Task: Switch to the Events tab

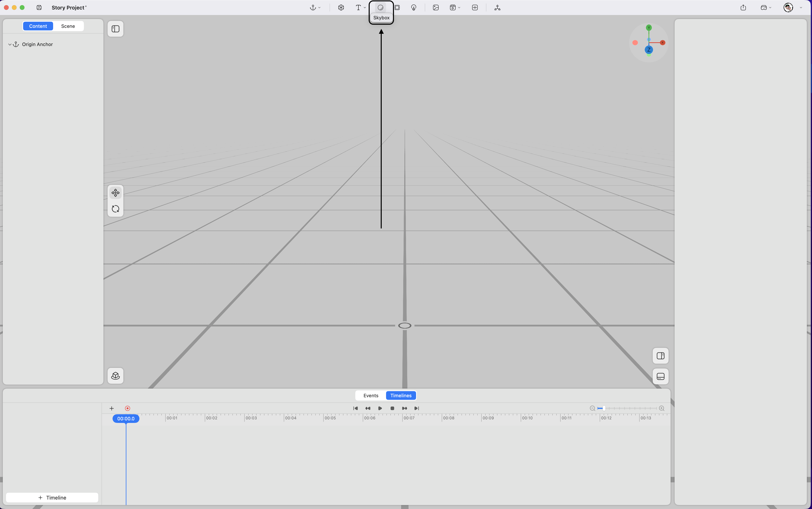Action: [371, 395]
